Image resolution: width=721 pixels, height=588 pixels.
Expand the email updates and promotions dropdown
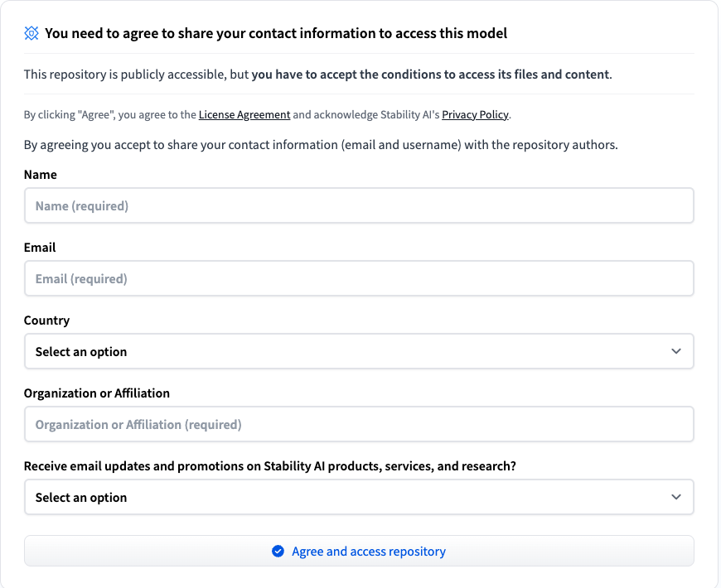[358, 498]
